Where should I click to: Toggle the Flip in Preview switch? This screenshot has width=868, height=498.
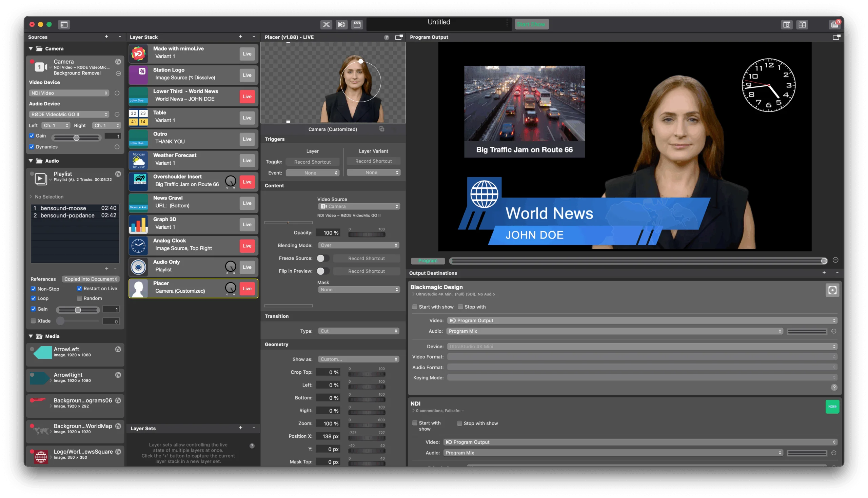pos(323,271)
